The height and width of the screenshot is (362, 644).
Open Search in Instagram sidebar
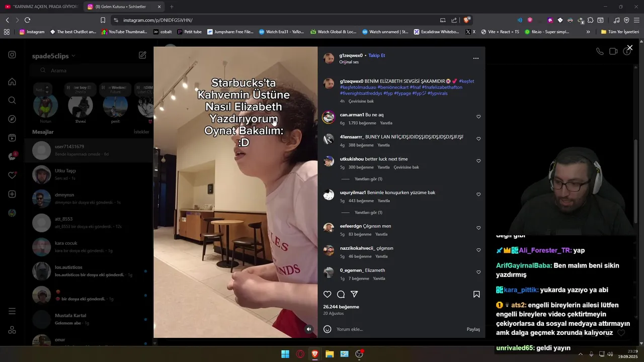[x=12, y=100]
